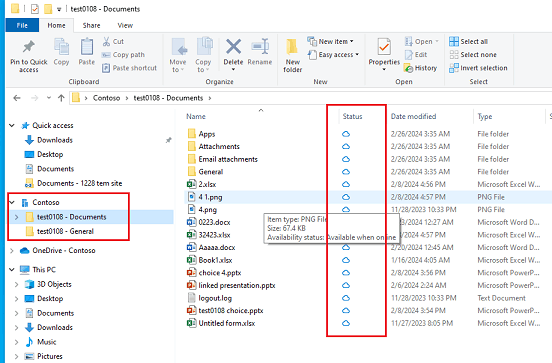The image size is (552, 363).
Task: Click the Rename icon
Action: 260,46
